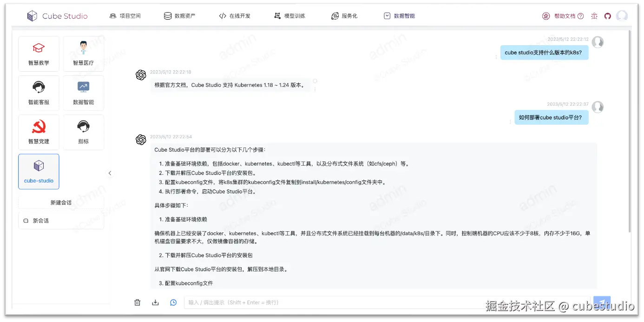644x322 pixels.
Task: Click the timestamp 2023/5/12 22:22:54
Action: point(171,137)
